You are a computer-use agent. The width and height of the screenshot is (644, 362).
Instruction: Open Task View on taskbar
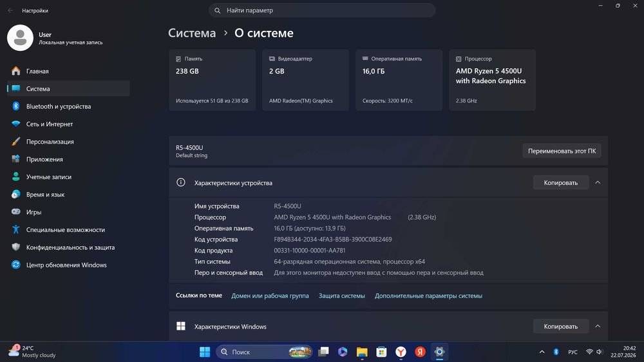(324, 352)
